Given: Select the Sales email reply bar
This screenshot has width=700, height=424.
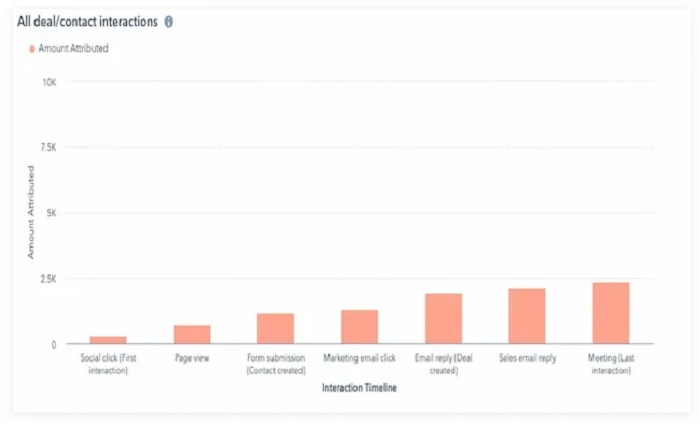Looking at the screenshot, I should pyautogui.click(x=527, y=316).
